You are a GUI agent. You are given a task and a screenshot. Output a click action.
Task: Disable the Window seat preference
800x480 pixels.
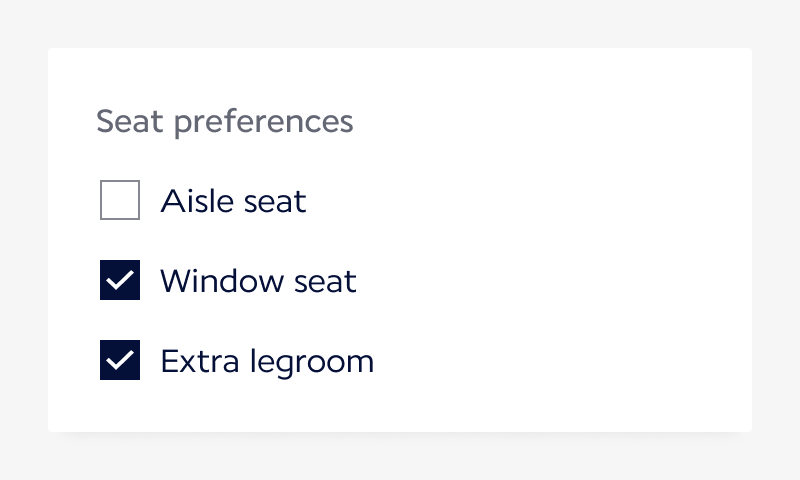(x=120, y=280)
